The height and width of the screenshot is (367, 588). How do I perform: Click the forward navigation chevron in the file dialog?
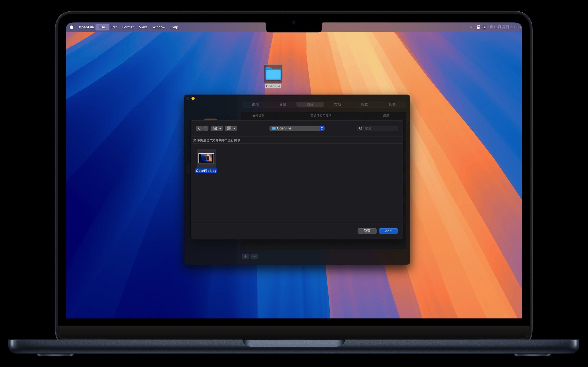coord(206,128)
